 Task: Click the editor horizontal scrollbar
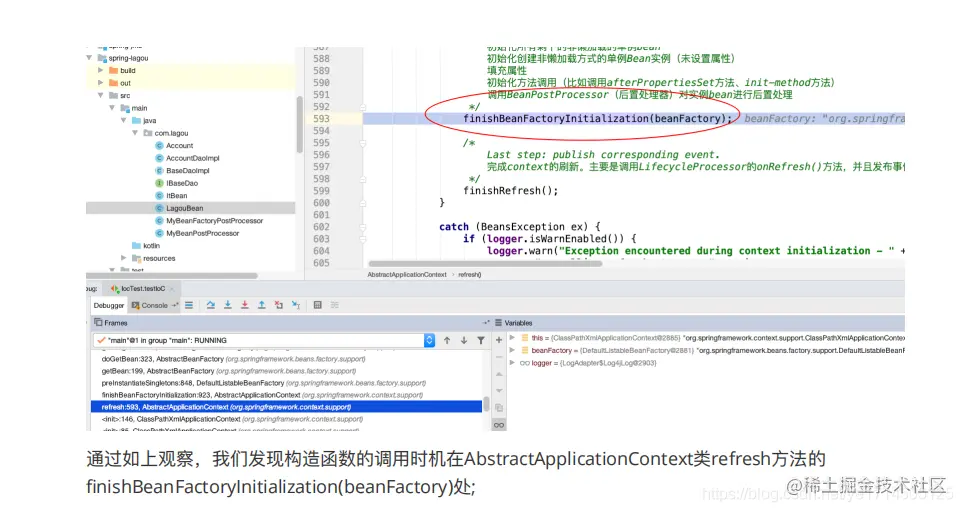coord(485,264)
